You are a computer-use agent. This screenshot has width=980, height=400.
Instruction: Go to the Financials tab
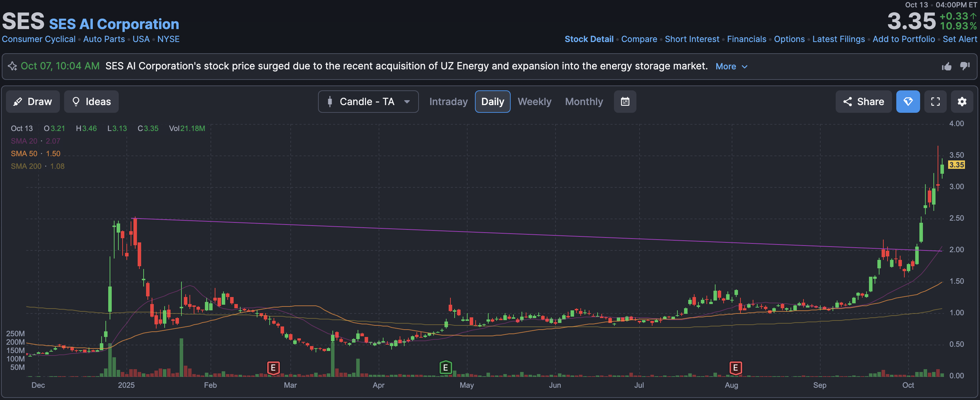click(746, 39)
